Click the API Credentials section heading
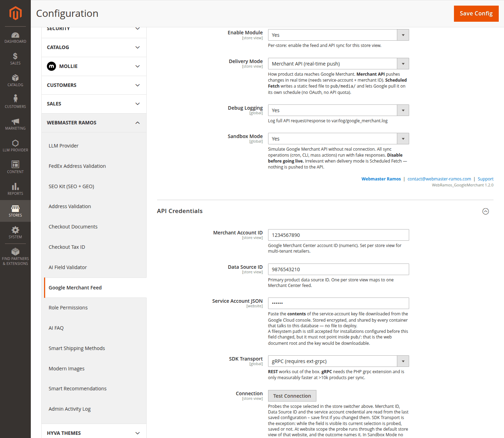This screenshot has height=438, width=504. click(x=180, y=211)
